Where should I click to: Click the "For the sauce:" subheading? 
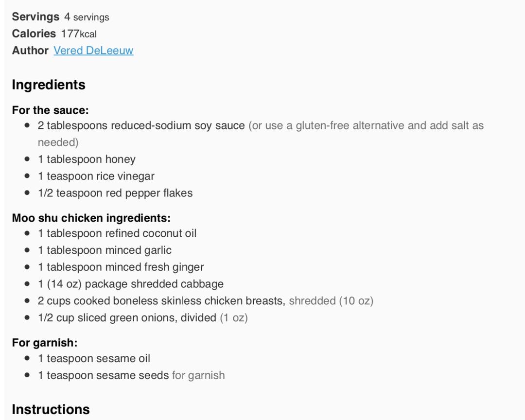tap(50, 110)
